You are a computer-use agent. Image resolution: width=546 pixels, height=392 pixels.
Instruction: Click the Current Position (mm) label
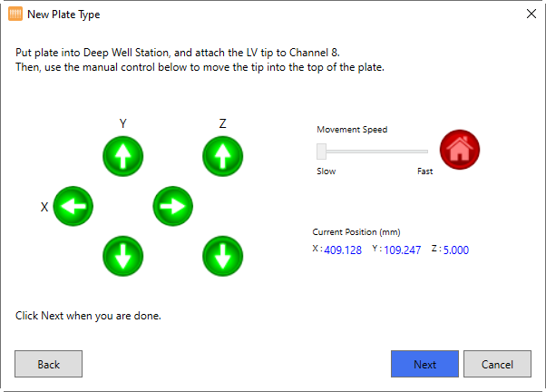[x=356, y=231]
